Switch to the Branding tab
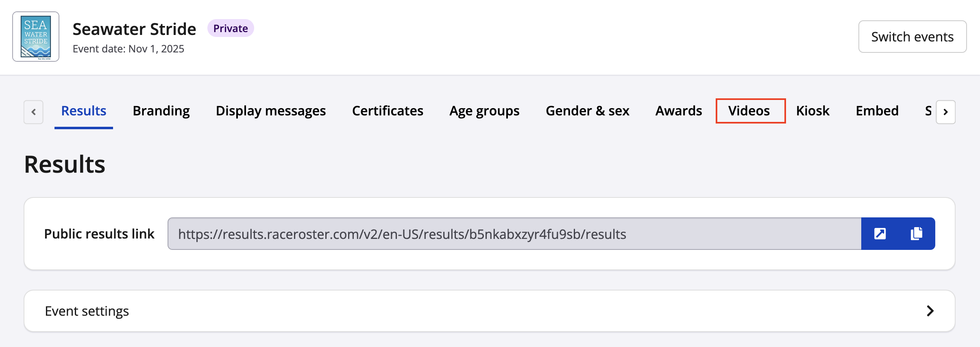 [x=161, y=111]
